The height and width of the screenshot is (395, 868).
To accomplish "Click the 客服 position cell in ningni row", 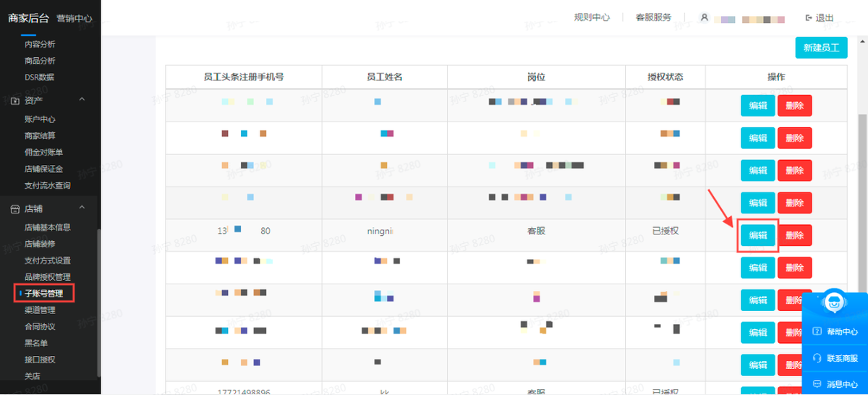I will point(536,231).
